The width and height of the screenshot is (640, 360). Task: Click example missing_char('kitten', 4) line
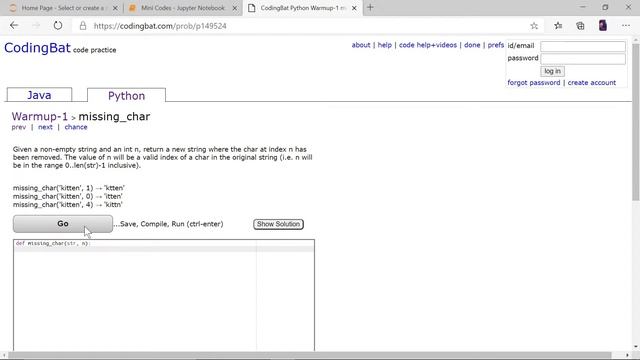tap(68, 204)
